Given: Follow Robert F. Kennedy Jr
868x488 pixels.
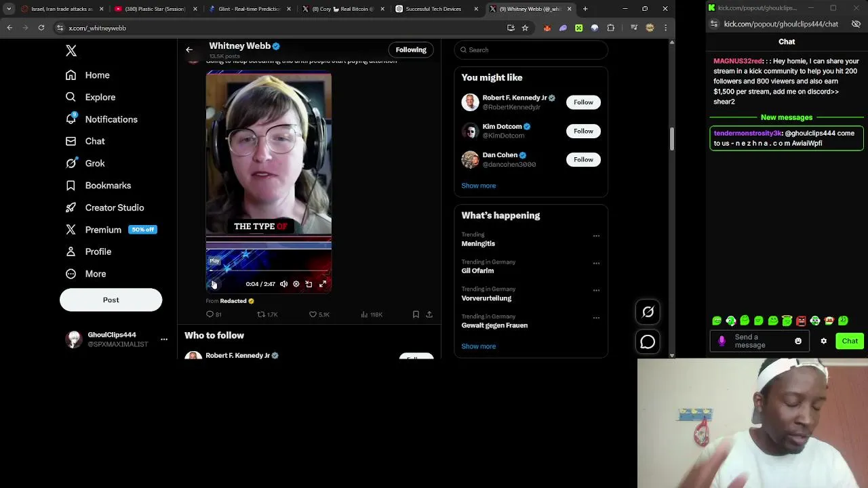Looking at the screenshot, I should click(583, 102).
